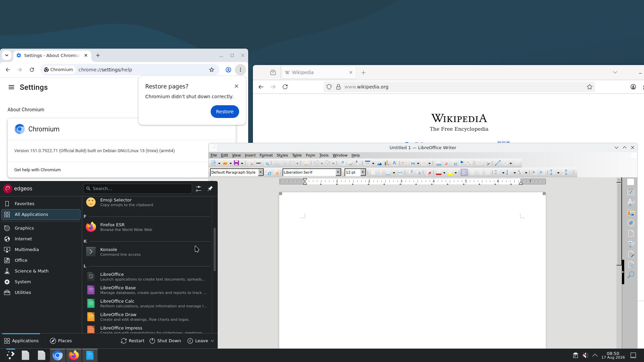This screenshot has height=362, width=644.
Task: Click Firefox icon in taskbar
Action: click(x=74, y=355)
